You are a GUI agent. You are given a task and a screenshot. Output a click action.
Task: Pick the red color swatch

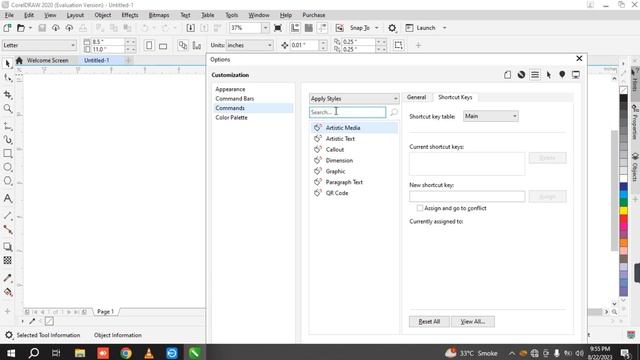tap(623, 218)
